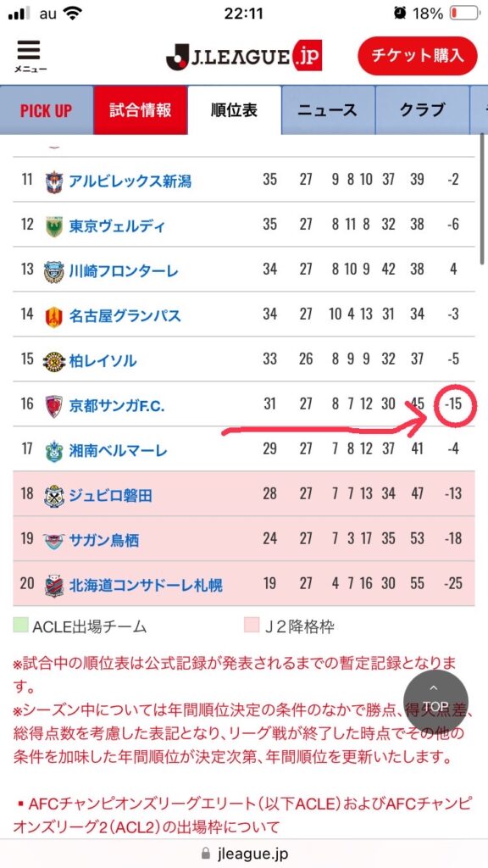
Task: Open the ジュビロ磐田 team link
Action: click(110, 494)
